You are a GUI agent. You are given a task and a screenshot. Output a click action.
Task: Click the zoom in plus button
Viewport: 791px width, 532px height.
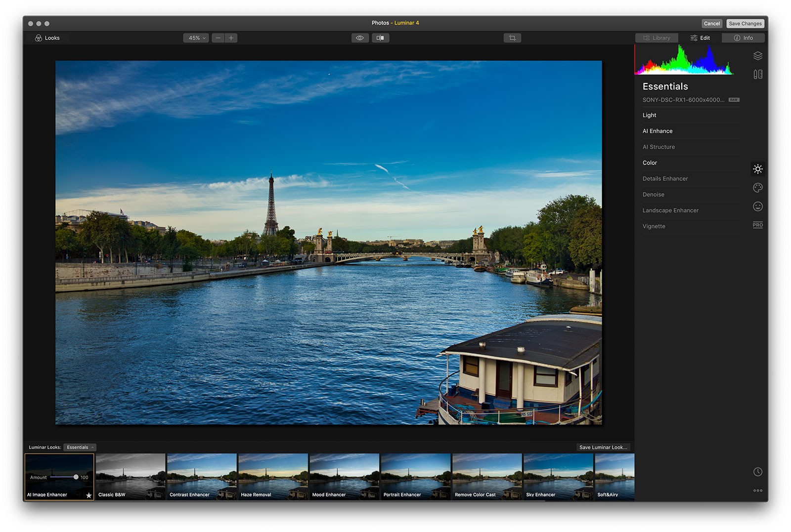pyautogui.click(x=231, y=38)
